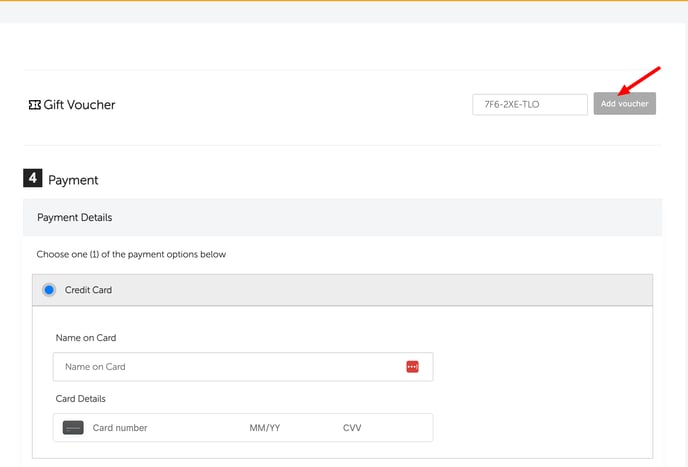Image resolution: width=688 pixels, height=467 pixels.
Task: Click the Card Details label
Action: (80, 399)
